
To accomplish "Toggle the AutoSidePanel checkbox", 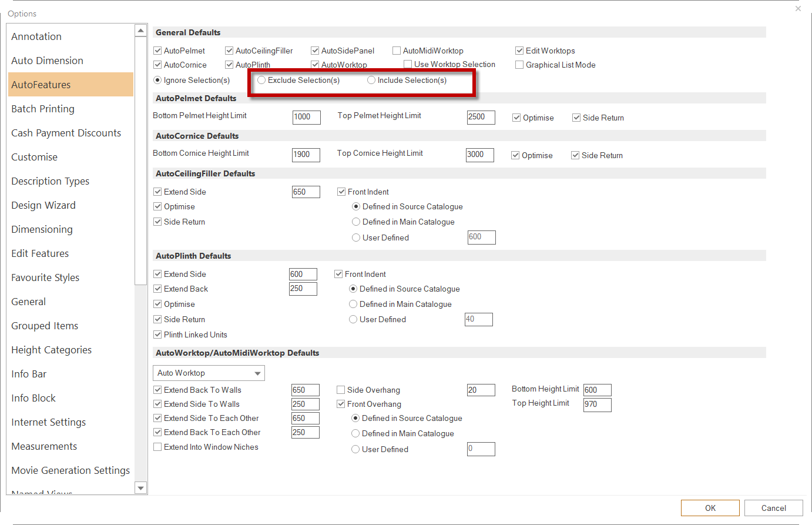I will [x=315, y=51].
